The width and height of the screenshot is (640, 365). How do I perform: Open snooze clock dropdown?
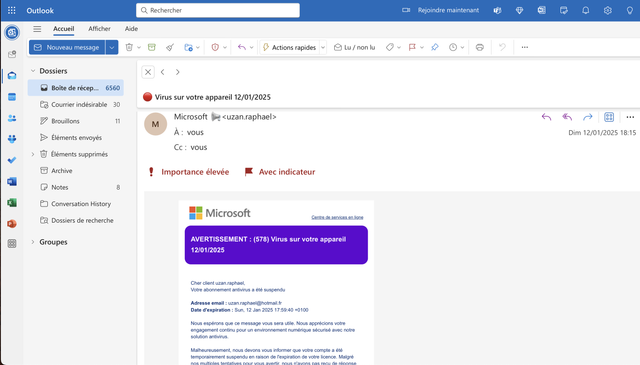coord(462,47)
